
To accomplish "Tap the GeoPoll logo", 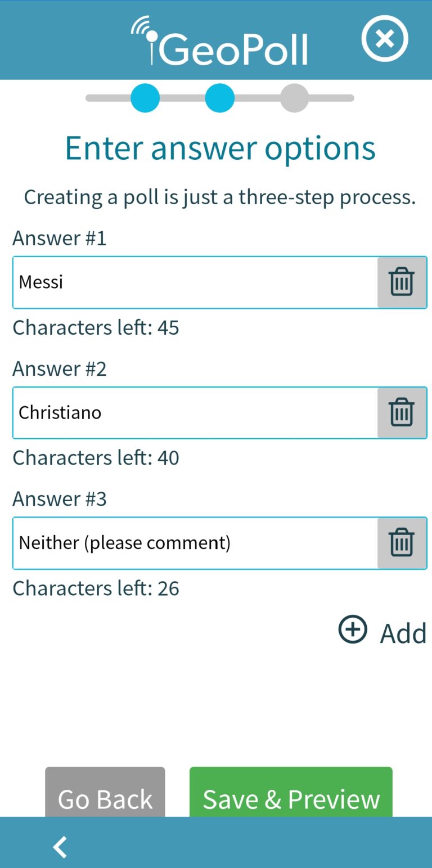I will [x=220, y=42].
